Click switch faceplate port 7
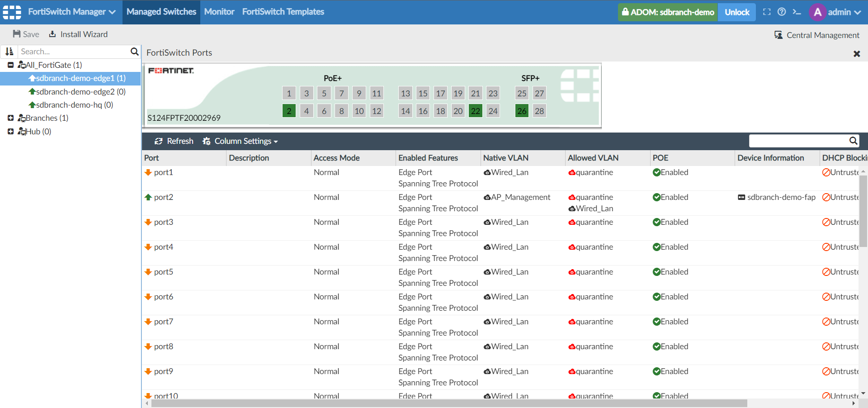This screenshot has height=408, width=868. [x=341, y=93]
